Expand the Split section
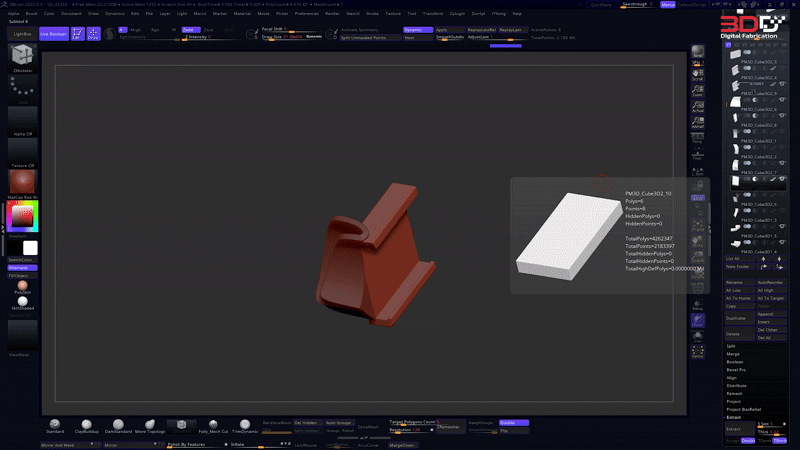 pyautogui.click(x=734, y=346)
